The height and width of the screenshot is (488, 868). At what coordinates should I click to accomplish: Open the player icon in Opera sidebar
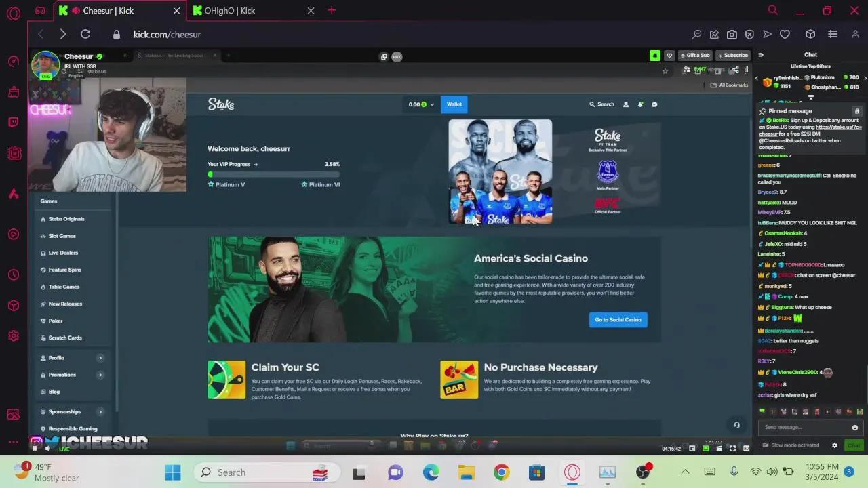click(x=14, y=235)
